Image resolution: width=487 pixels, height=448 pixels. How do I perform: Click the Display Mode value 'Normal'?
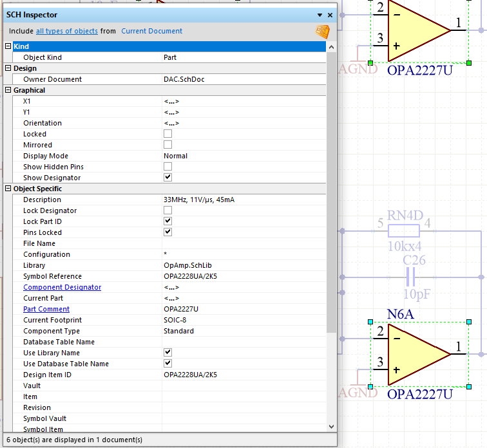point(243,156)
